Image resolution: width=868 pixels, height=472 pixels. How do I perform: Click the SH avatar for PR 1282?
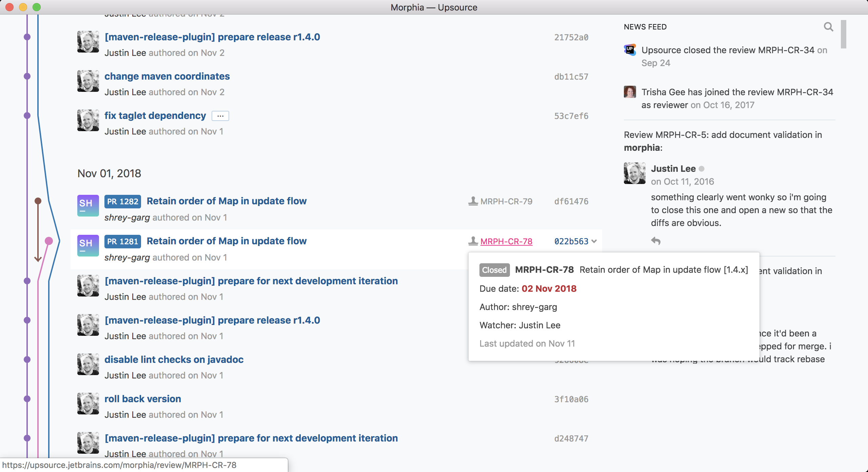point(88,205)
